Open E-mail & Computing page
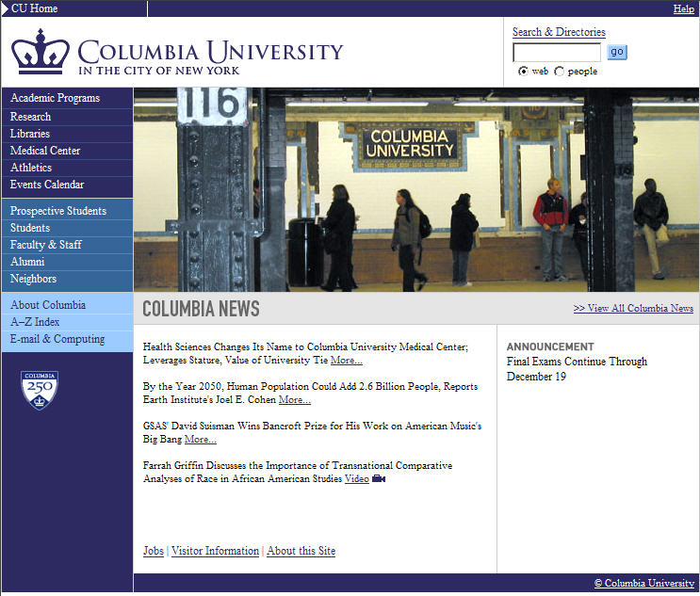 pyautogui.click(x=57, y=339)
